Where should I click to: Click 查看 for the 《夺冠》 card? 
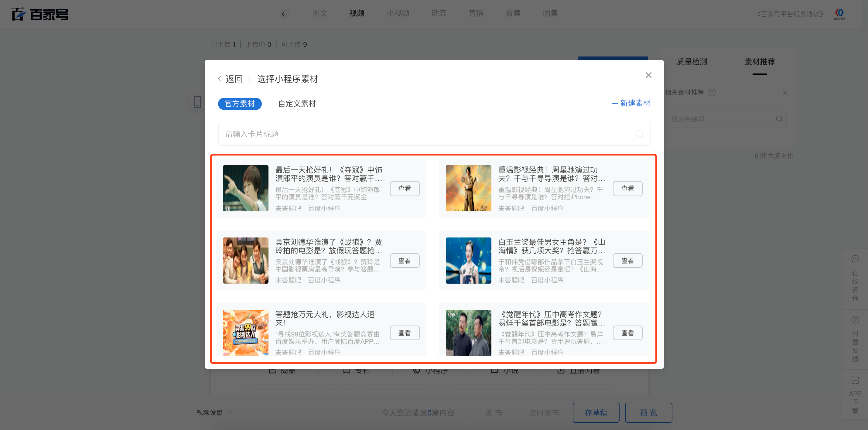click(x=404, y=188)
